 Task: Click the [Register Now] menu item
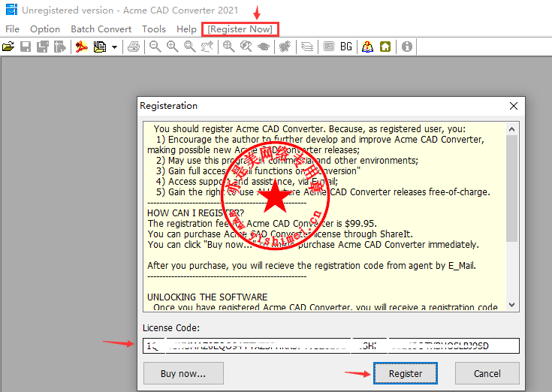240,29
